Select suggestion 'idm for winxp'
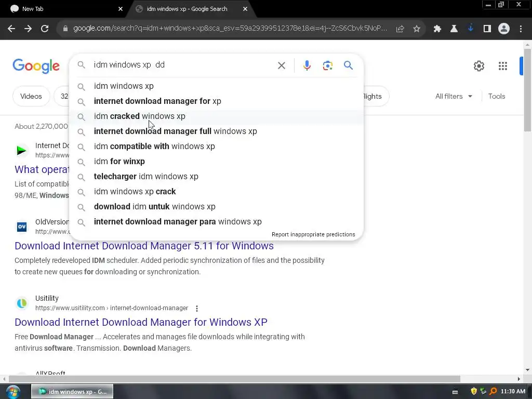The image size is (532, 399). 217,162
